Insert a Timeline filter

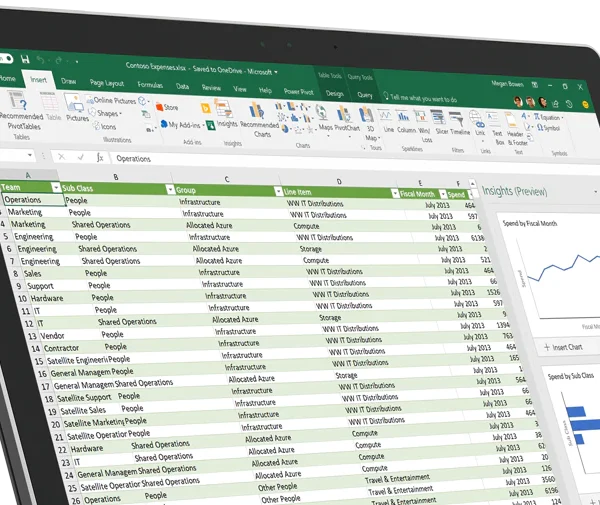pyautogui.click(x=459, y=124)
